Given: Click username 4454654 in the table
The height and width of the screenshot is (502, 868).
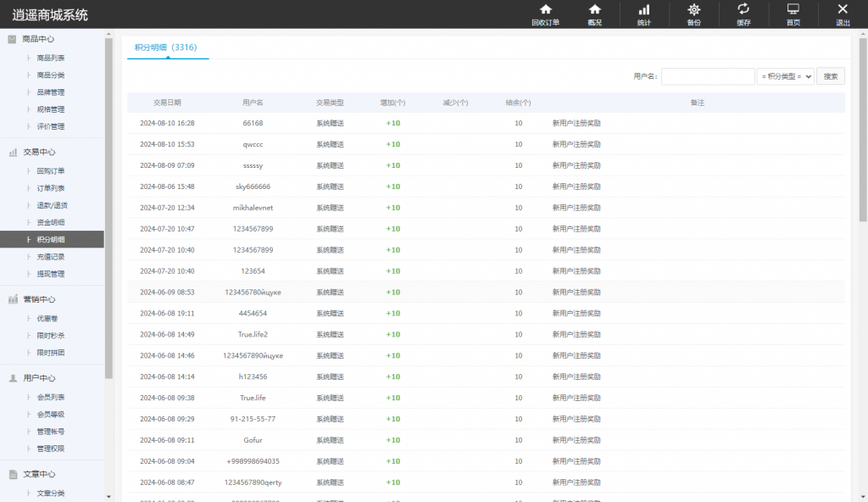Looking at the screenshot, I should pyautogui.click(x=253, y=313).
